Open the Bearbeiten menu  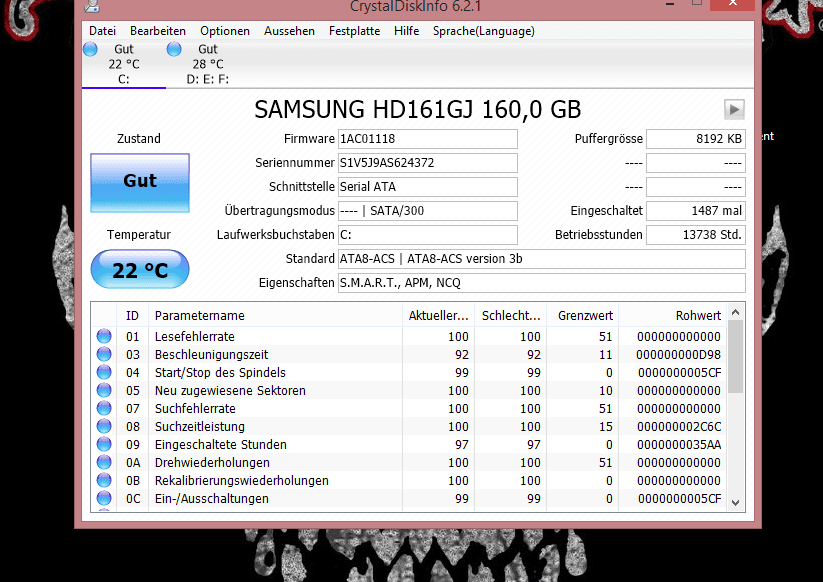click(x=158, y=31)
